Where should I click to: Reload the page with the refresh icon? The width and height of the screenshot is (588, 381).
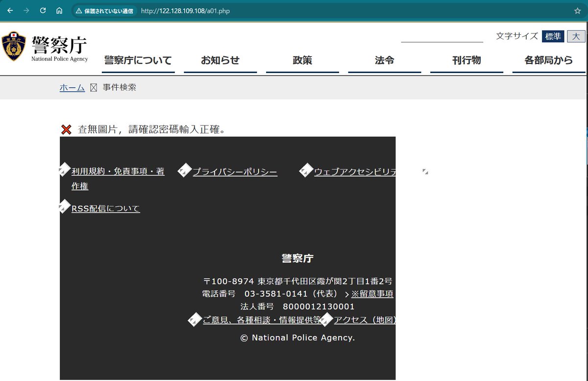pos(43,10)
